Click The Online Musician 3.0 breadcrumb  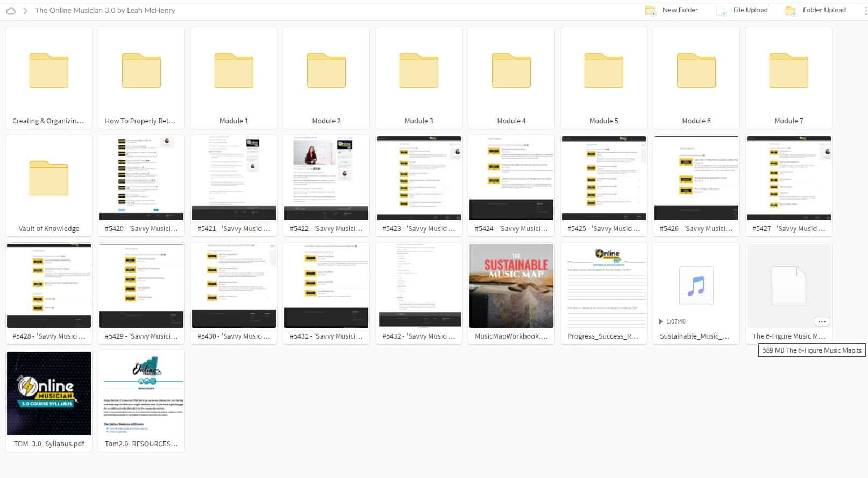click(x=105, y=10)
